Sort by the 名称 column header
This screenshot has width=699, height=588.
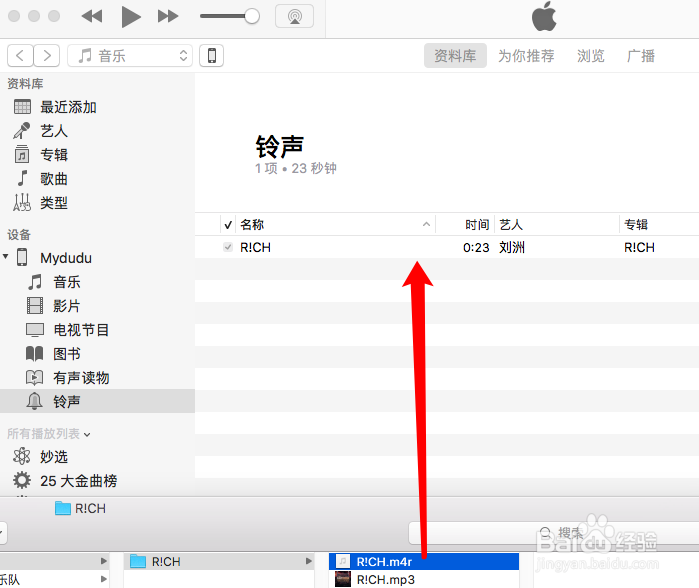tap(252, 225)
